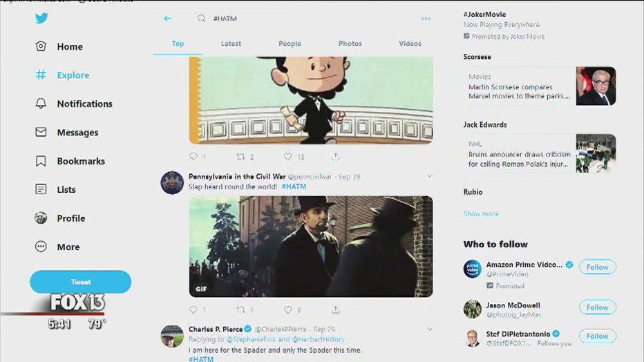
Task: Open search options three-dot menu
Action: point(426,19)
